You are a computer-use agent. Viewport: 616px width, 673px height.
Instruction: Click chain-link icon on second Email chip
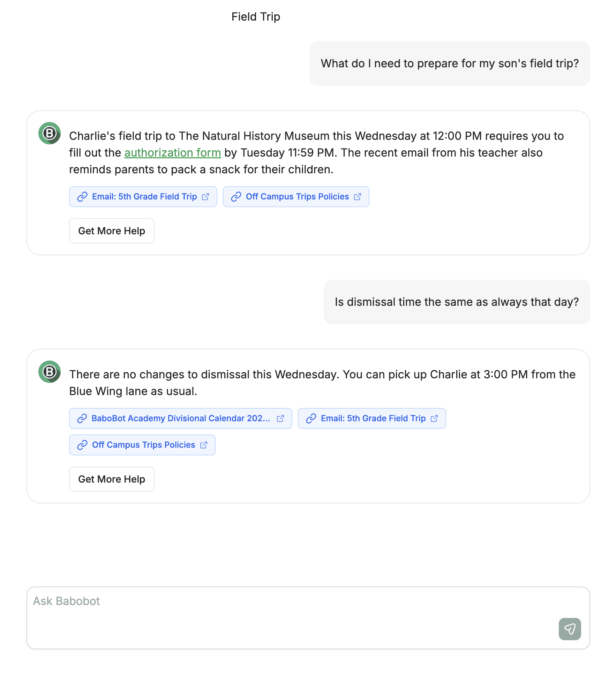point(311,418)
